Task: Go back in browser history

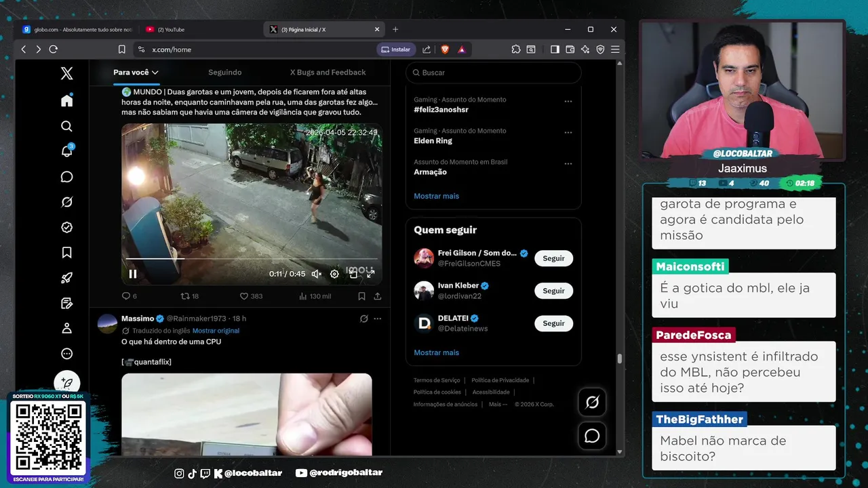Action: coord(24,49)
